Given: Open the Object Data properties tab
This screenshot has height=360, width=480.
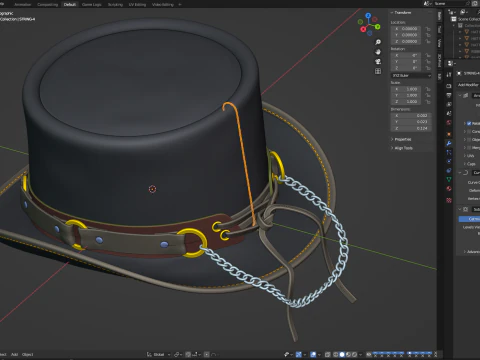Looking at the screenshot, I should click(x=449, y=179).
